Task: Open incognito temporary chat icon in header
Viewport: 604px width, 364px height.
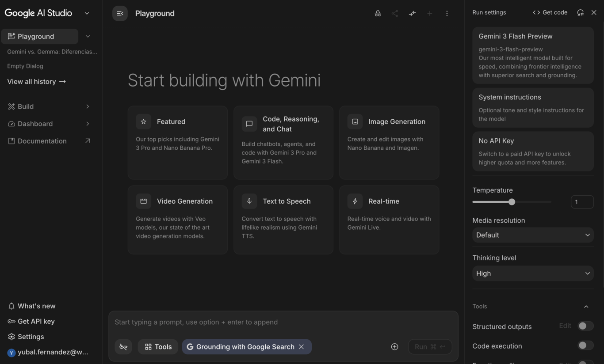Action: [x=378, y=13]
